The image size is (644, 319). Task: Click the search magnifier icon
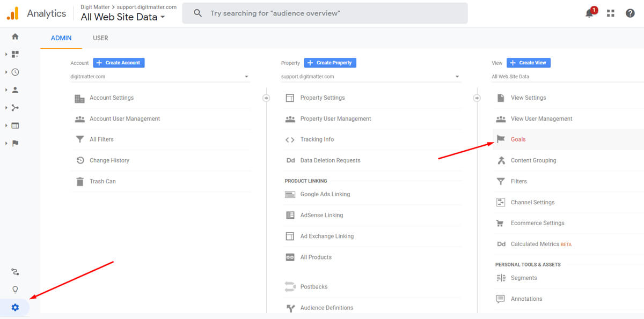[197, 13]
